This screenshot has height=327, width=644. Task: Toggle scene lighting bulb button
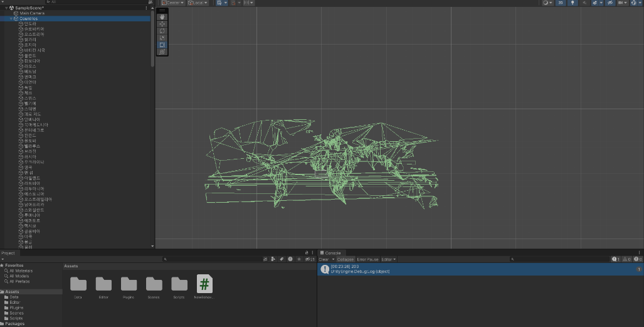(x=573, y=3)
